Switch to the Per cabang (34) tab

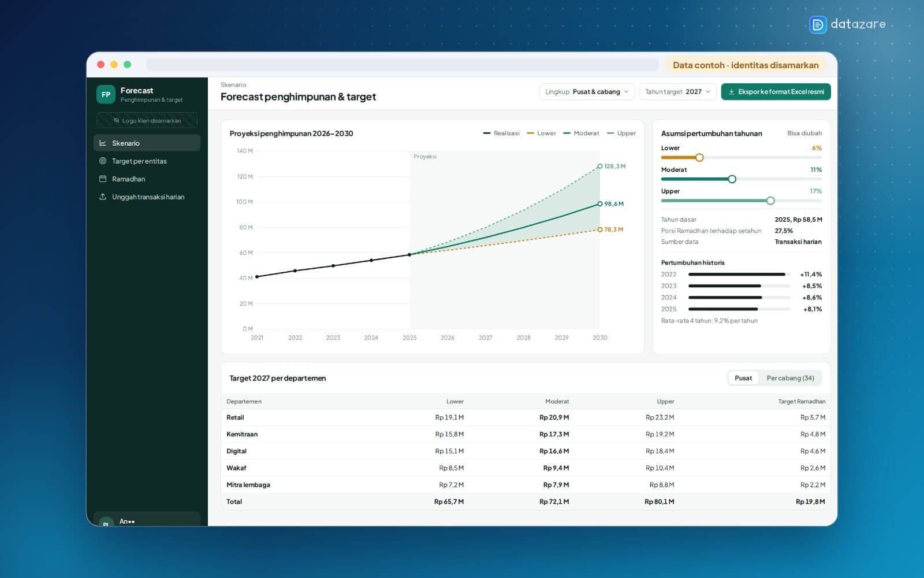(790, 378)
